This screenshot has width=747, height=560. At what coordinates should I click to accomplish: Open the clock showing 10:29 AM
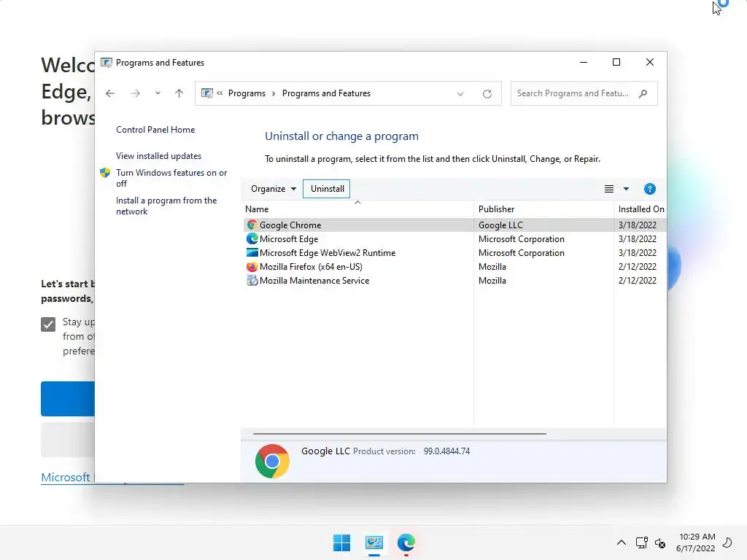click(696, 542)
